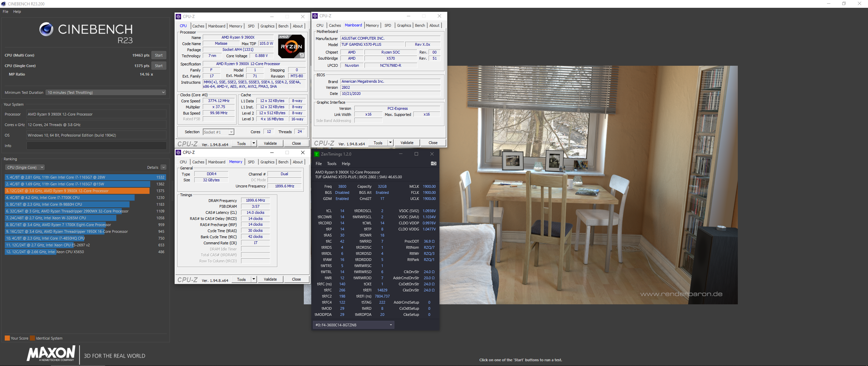Viewport: 868px width, 366px height.
Task: Restore down the Cinebench main window
Action: [x=844, y=4]
